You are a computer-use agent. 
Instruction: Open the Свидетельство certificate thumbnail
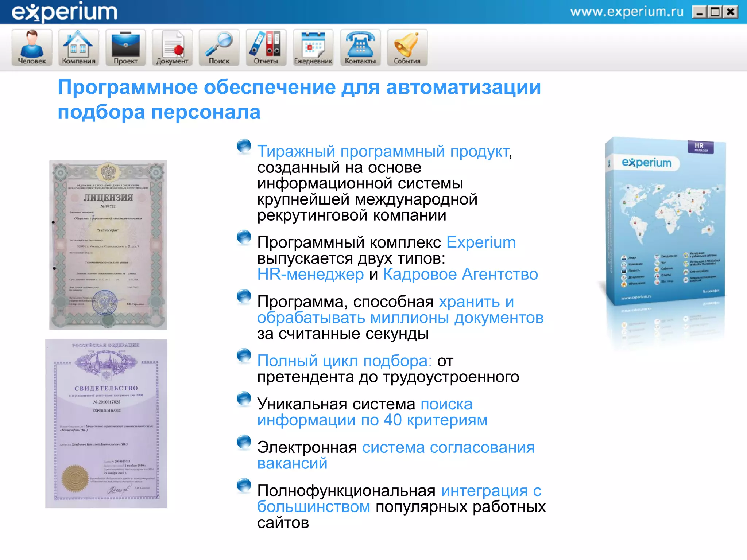pos(106,423)
